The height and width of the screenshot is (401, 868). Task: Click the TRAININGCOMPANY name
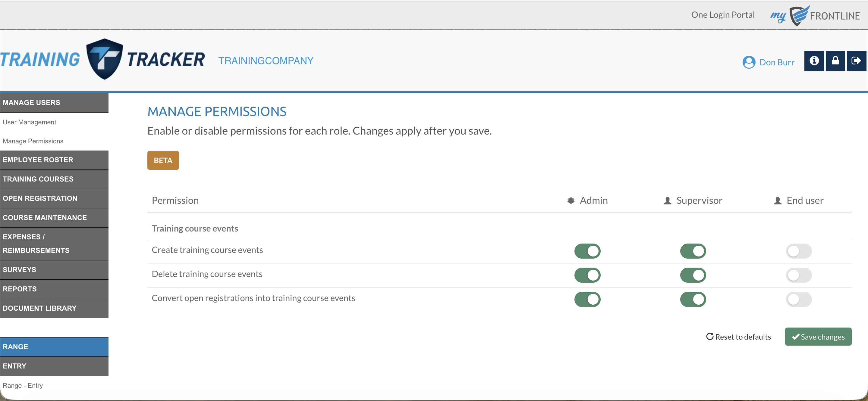point(266,61)
